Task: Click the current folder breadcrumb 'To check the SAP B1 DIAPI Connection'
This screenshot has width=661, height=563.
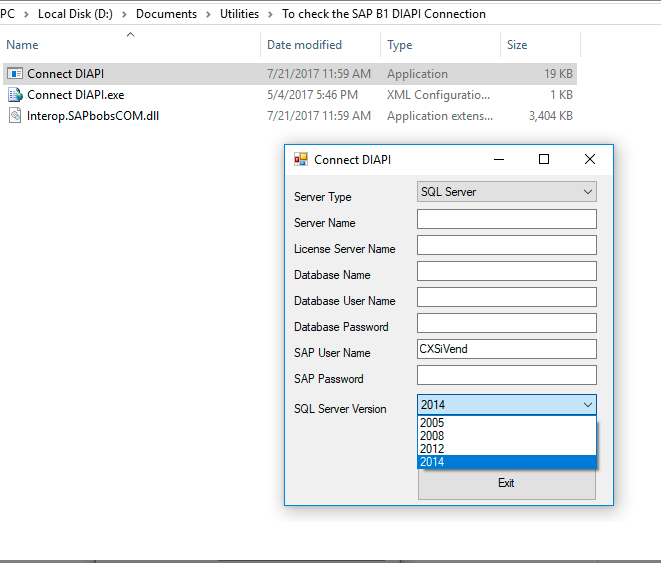Action: (384, 14)
